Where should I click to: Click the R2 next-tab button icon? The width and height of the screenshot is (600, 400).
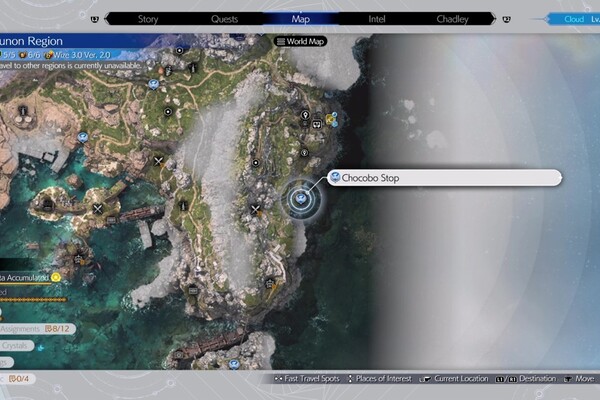pyautogui.click(x=506, y=19)
